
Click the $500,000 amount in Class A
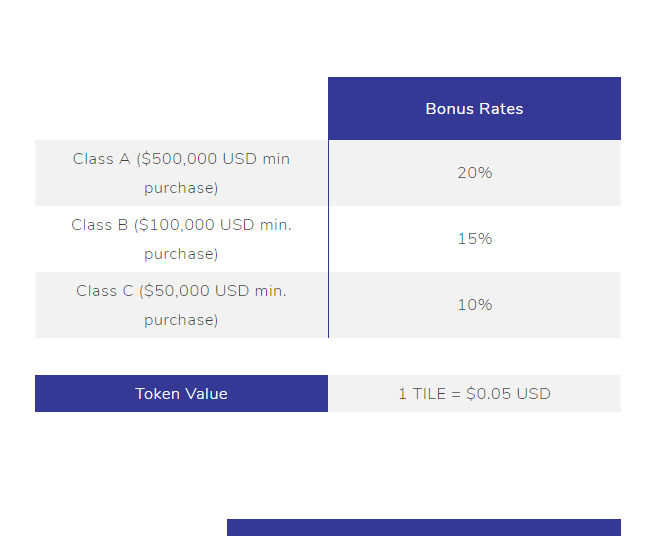tap(178, 159)
